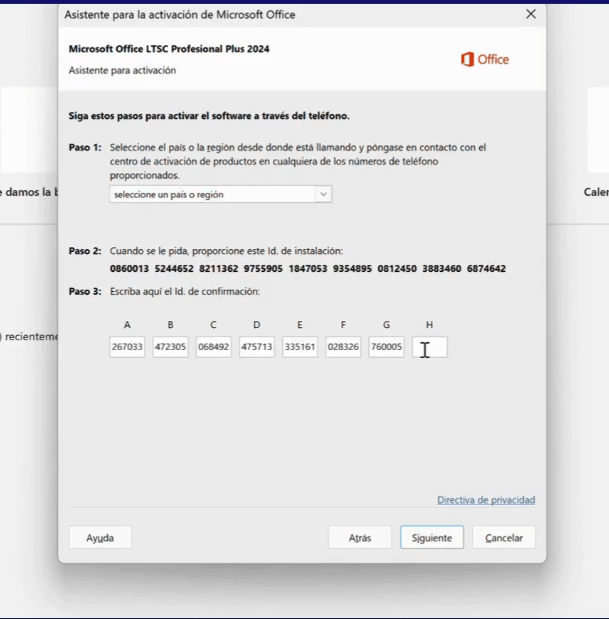Click confirmation ID field B
Viewport: 609px width, 619px height.
click(x=170, y=347)
